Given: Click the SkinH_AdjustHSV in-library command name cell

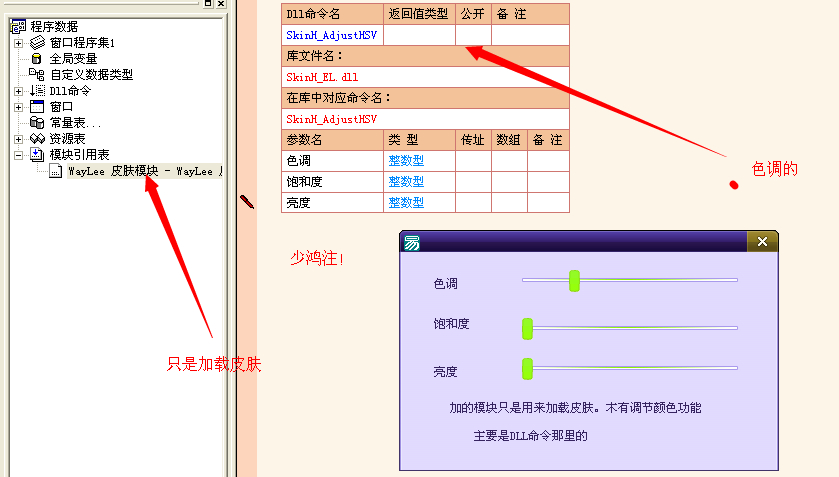Looking at the screenshot, I should click(425, 119).
